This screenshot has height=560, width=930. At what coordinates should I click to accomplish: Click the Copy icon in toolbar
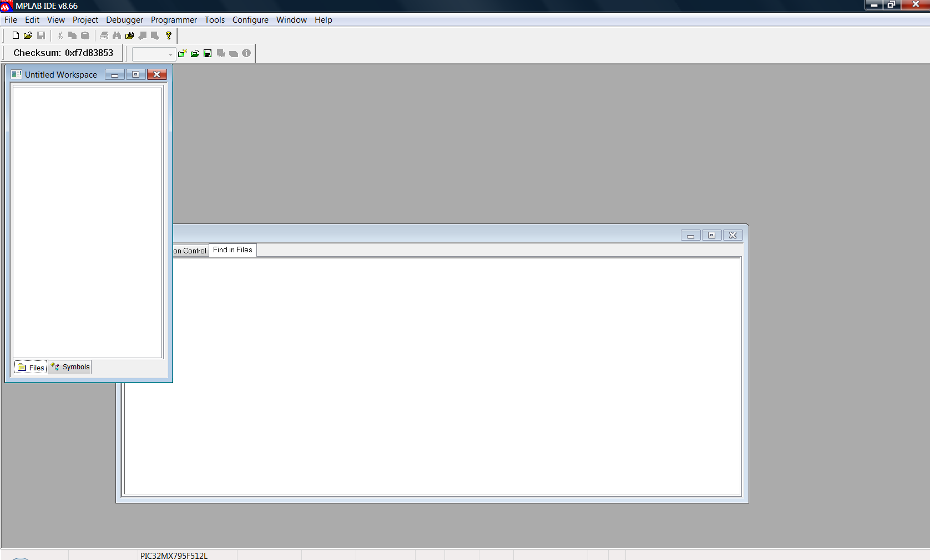[72, 35]
